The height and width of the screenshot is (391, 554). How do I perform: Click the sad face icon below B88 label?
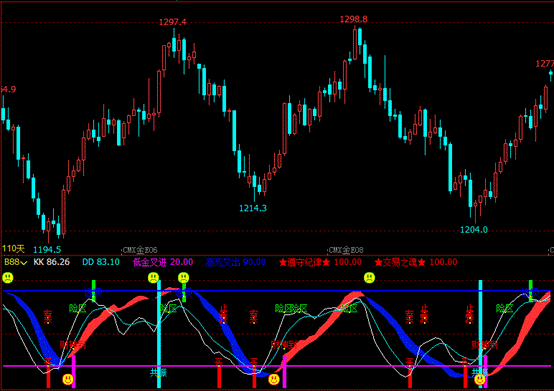coord(7,278)
